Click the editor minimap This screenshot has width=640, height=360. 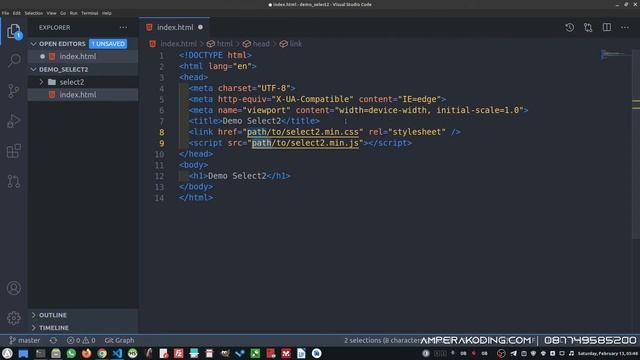click(x=616, y=54)
